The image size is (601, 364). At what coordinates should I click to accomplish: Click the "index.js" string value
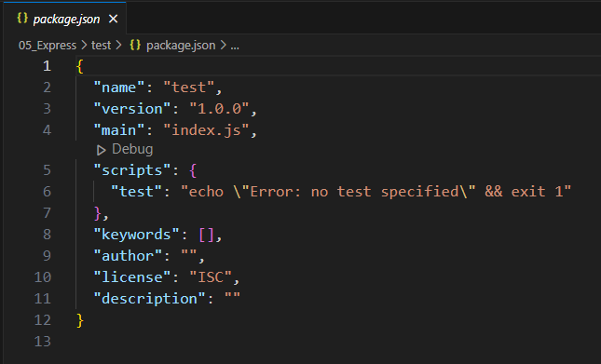pos(206,130)
